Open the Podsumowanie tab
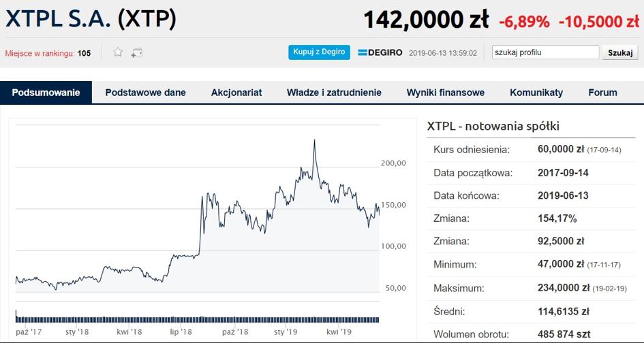Viewport: 644px width, 343px height. tap(46, 93)
